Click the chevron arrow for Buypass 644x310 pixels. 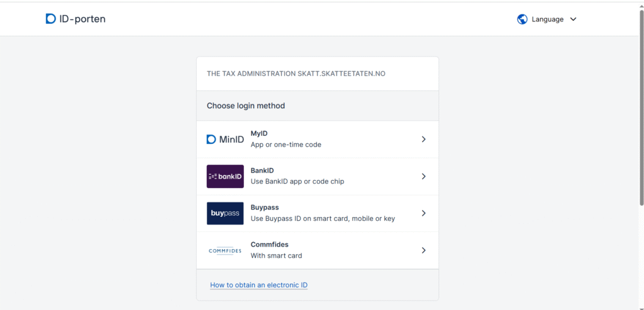point(424,214)
